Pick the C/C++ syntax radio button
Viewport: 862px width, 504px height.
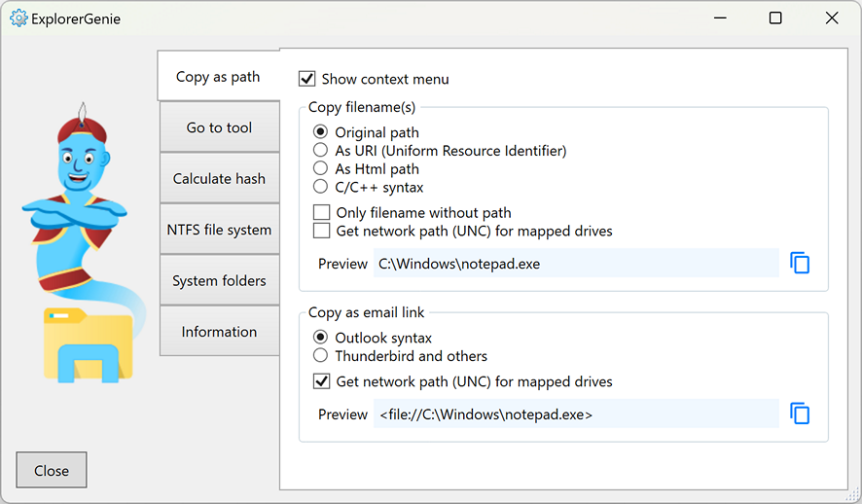[320, 187]
